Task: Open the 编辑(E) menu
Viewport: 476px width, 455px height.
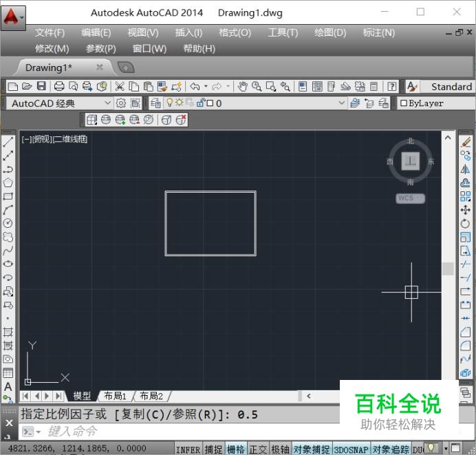Action: (x=96, y=32)
